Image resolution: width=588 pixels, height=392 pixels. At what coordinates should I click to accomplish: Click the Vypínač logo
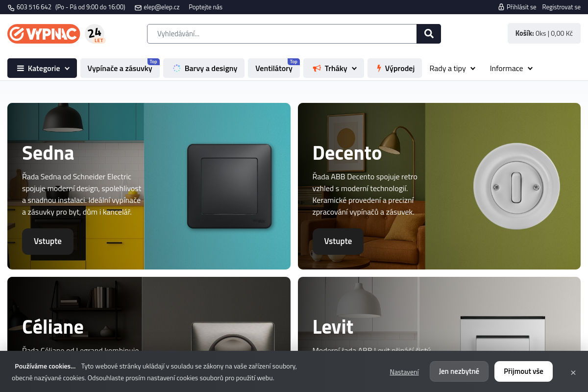[x=44, y=34]
